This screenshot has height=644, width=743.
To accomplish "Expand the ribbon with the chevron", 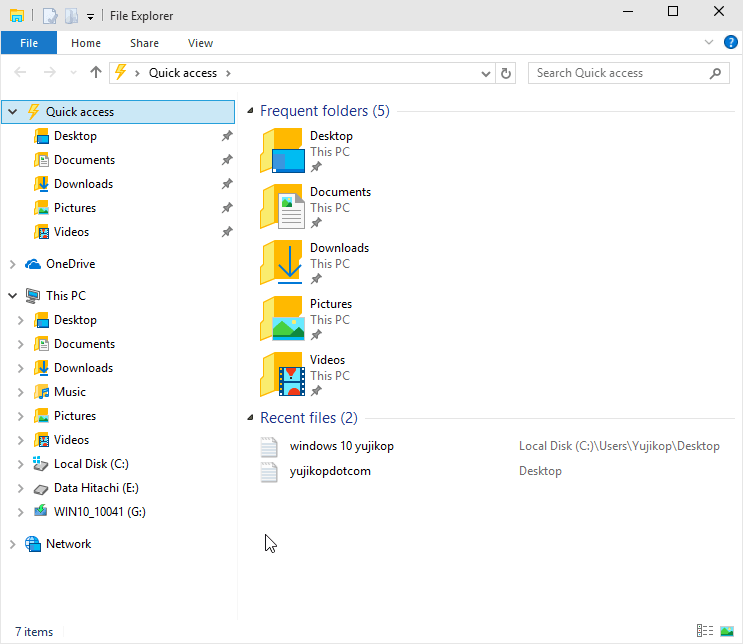I will (x=709, y=42).
